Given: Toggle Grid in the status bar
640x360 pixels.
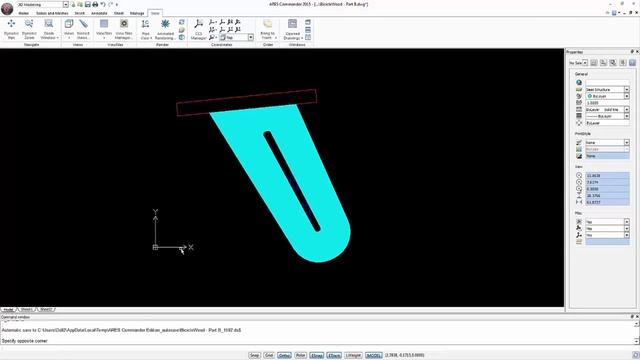Looking at the screenshot, I should 269,355.
